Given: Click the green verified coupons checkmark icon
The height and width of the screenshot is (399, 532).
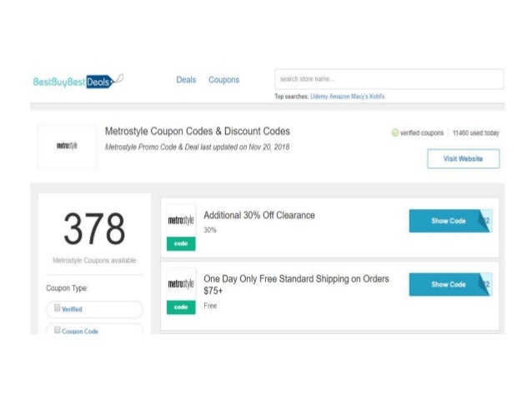Looking at the screenshot, I should [394, 133].
